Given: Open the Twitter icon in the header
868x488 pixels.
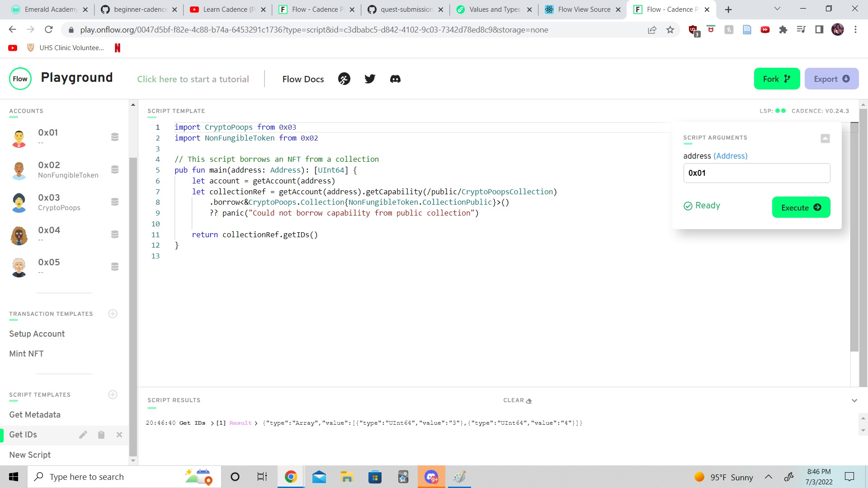Looking at the screenshot, I should click(370, 79).
